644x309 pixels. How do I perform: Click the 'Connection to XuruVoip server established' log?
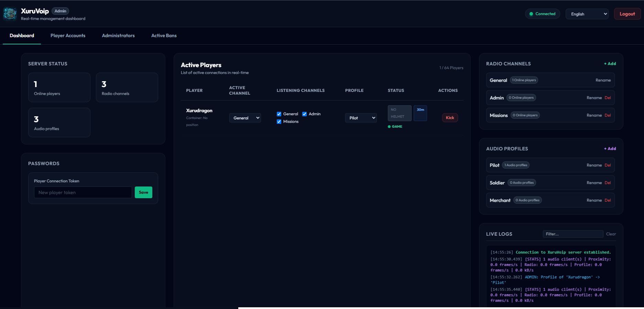point(550,252)
